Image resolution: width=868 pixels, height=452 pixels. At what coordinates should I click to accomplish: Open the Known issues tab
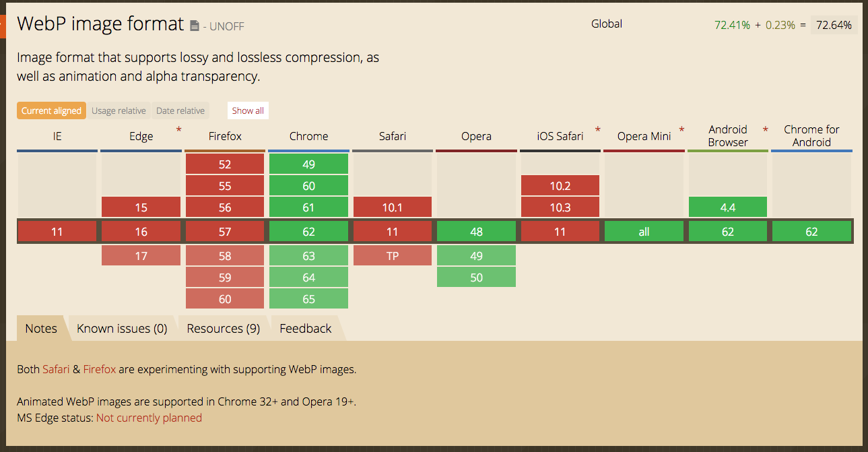tap(122, 329)
